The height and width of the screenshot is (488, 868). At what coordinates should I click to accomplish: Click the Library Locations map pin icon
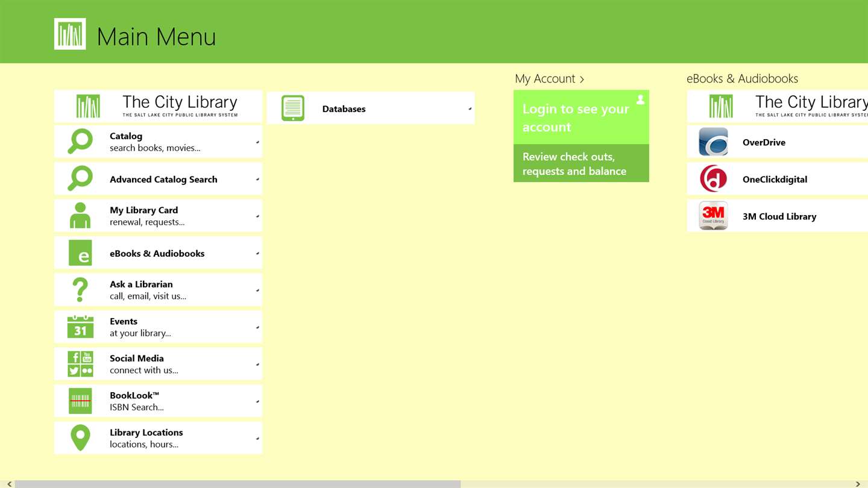pyautogui.click(x=80, y=438)
